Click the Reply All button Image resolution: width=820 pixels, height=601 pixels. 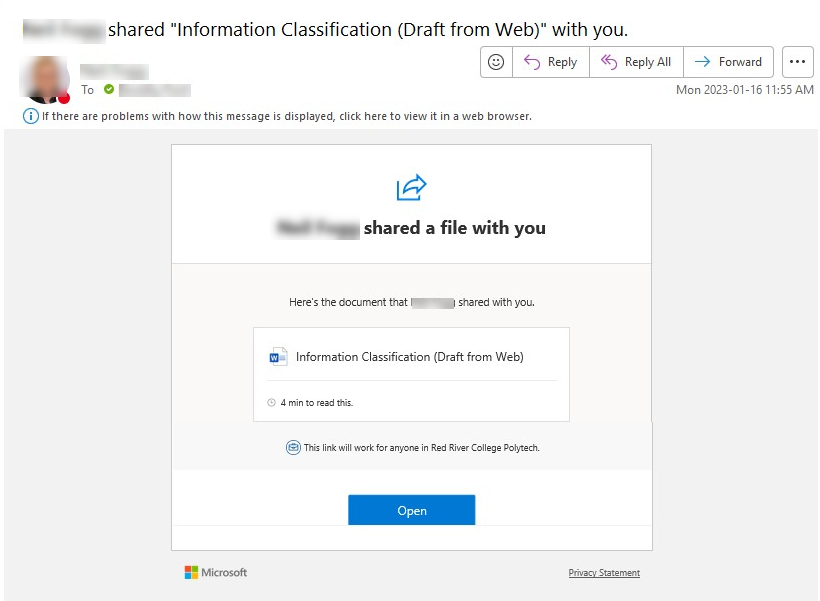(636, 62)
